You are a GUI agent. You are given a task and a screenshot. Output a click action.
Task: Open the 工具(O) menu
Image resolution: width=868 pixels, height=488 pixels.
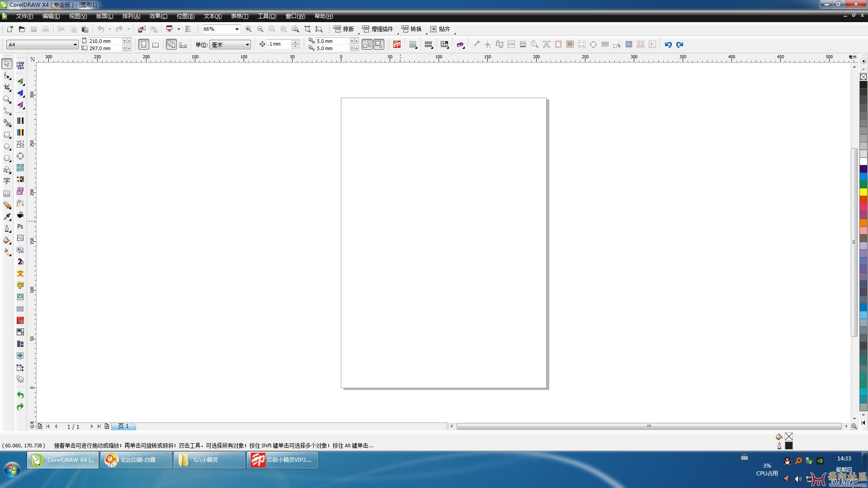(267, 16)
